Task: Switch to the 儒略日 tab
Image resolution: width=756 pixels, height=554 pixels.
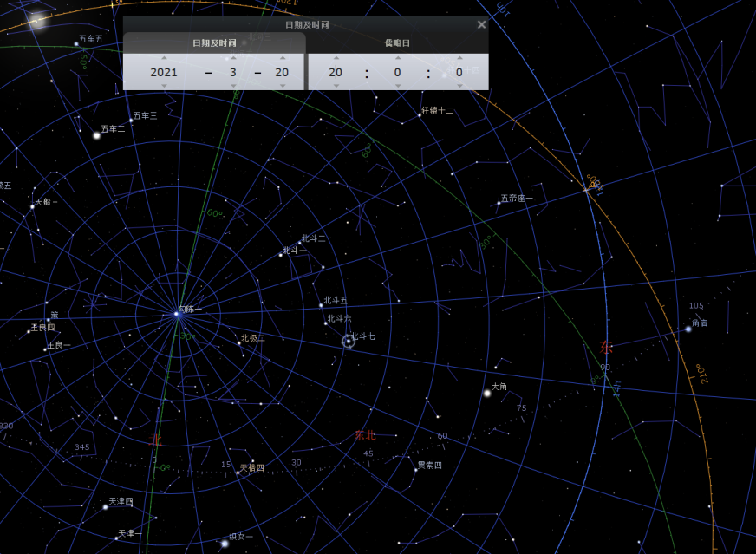Action: [397, 42]
